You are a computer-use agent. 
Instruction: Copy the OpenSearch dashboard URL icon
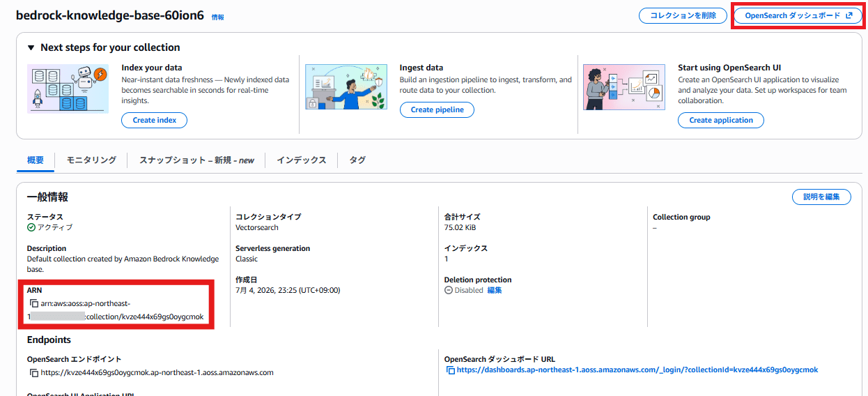(x=451, y=370)
